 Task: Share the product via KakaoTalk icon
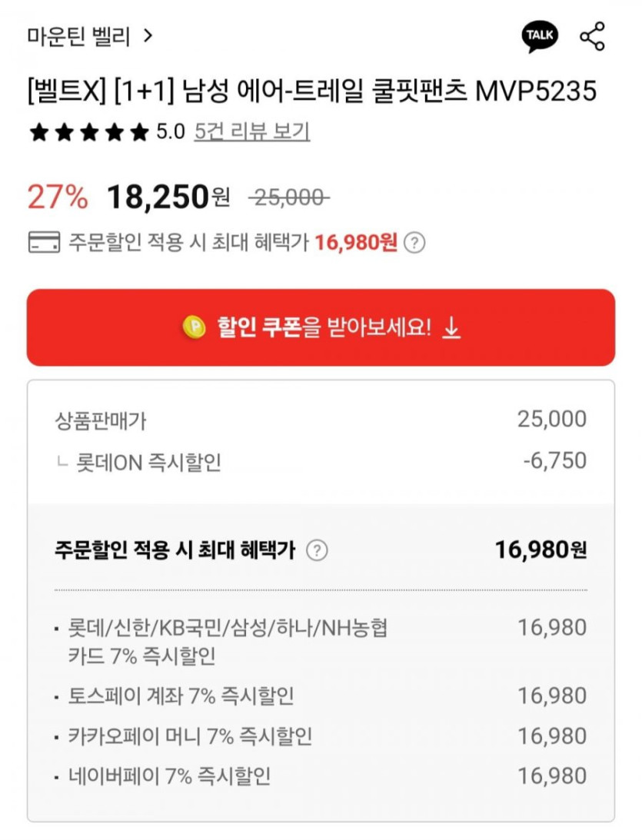point(540,36)
